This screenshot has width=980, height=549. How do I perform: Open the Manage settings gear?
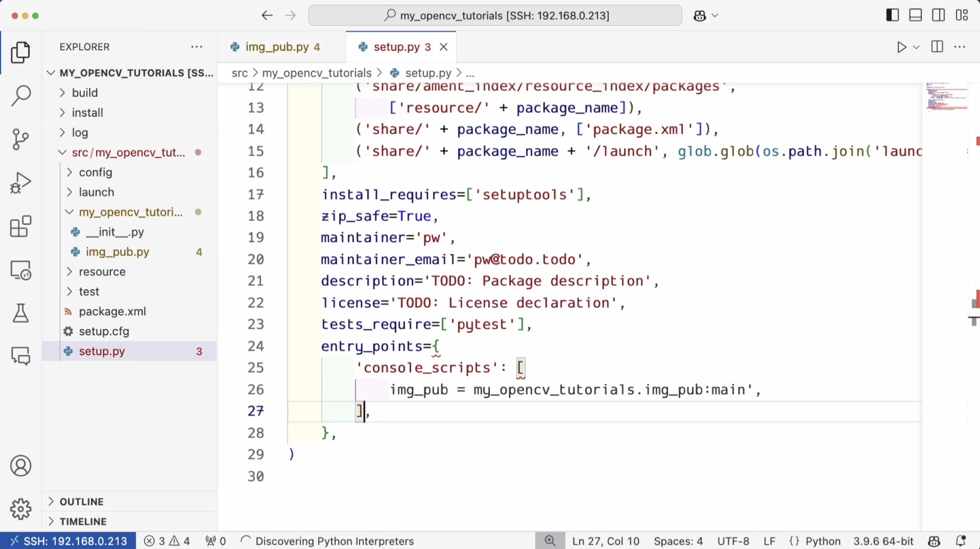[x=21, y=509]
